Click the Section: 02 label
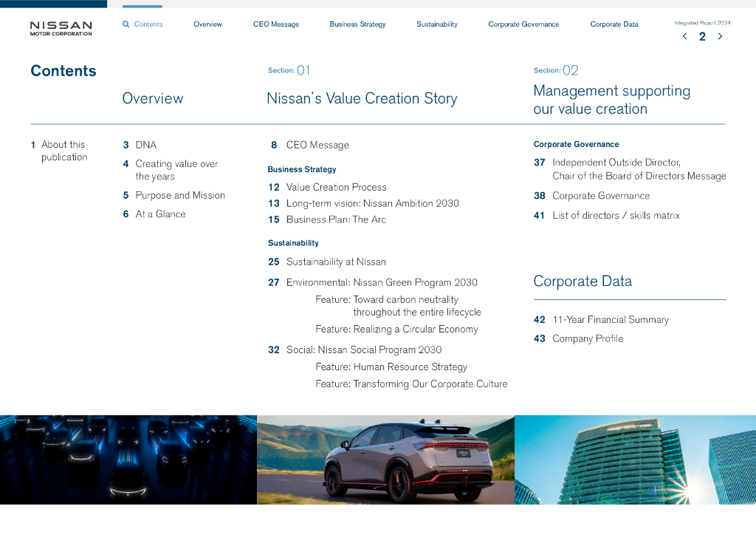 555,70
